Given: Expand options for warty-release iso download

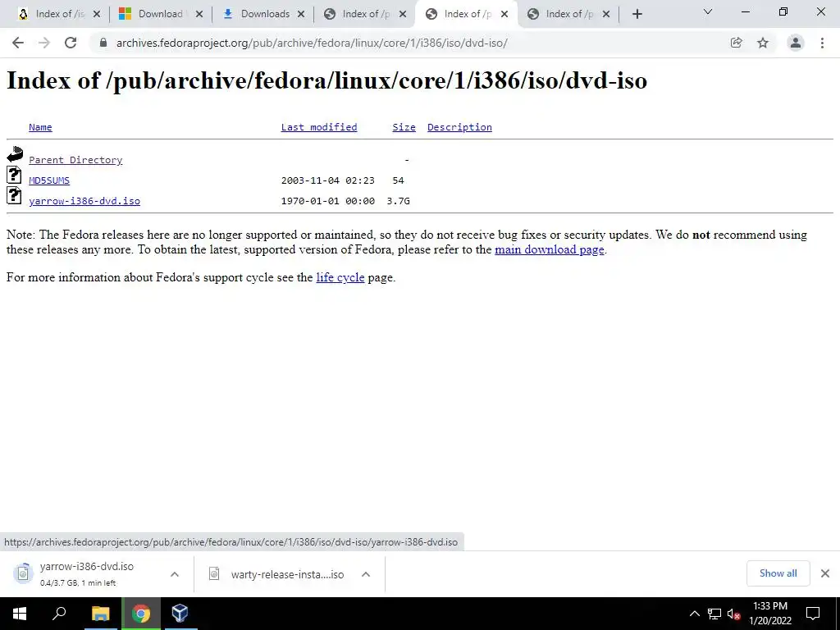Looking at the screenshot, I should click(366, 574).
